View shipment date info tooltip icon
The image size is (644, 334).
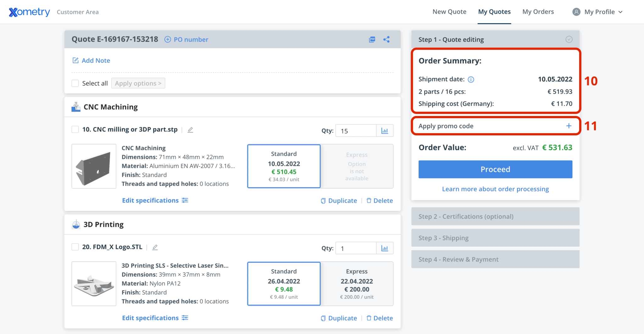pos(471,79)
